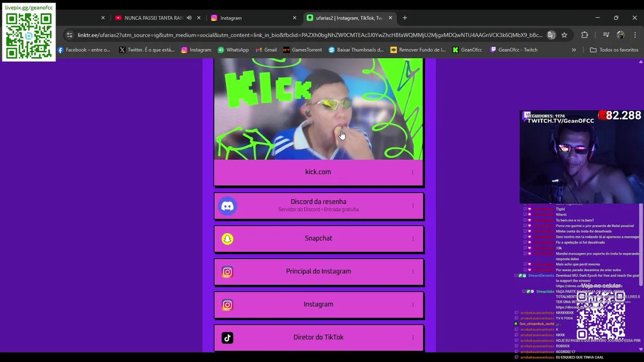Click Instagram icon on Principal do Instagram row
644x362 pixels.
pyautogui.click(x=227, y=272)
